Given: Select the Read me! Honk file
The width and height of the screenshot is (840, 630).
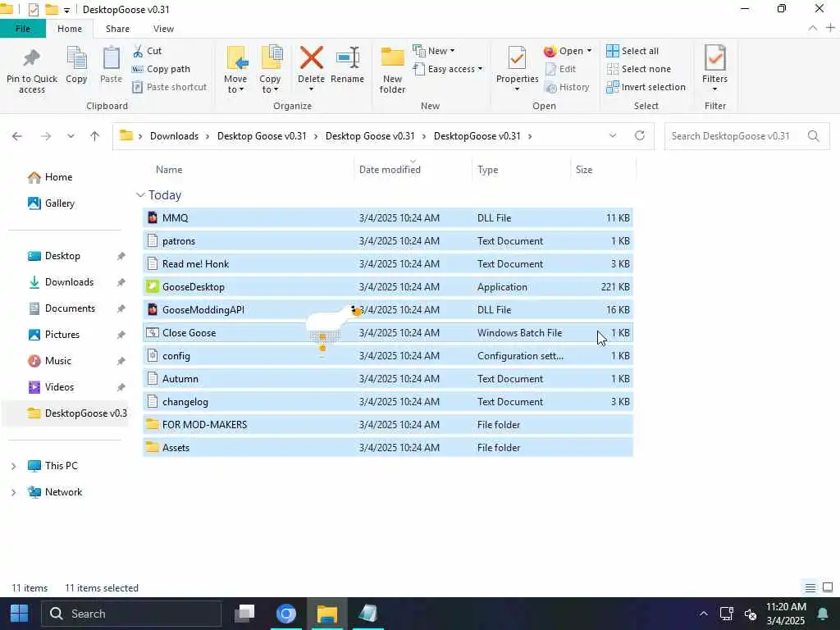Looking at the screenshot, I should pos(388,264).
